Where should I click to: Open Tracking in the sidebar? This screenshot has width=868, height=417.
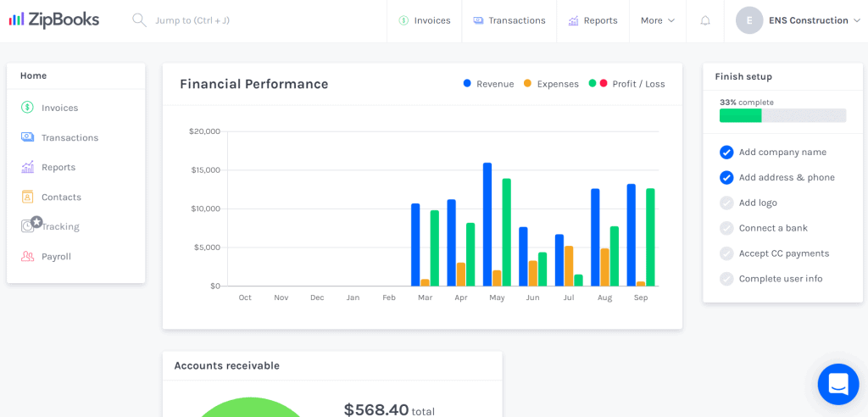click(x=60, y=226)
